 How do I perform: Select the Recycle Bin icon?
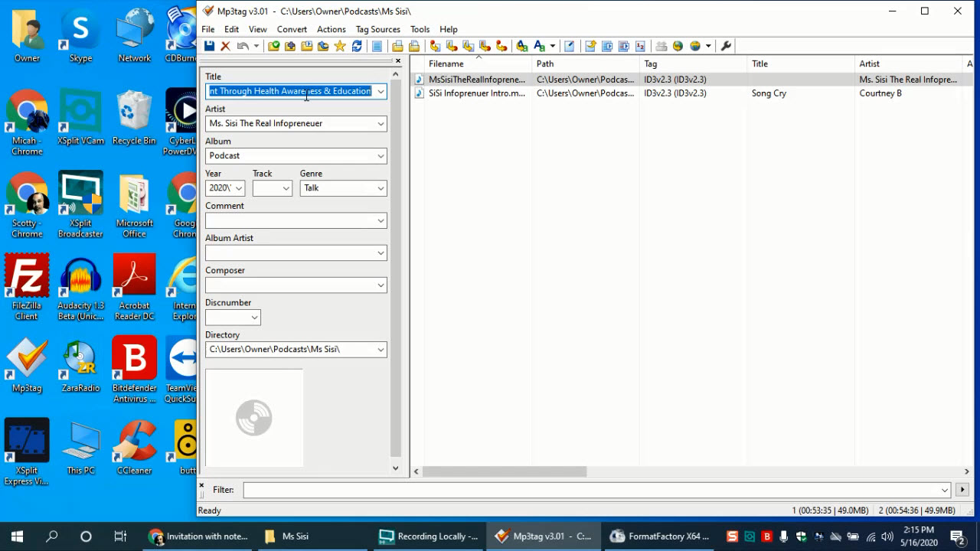[134, 118]
